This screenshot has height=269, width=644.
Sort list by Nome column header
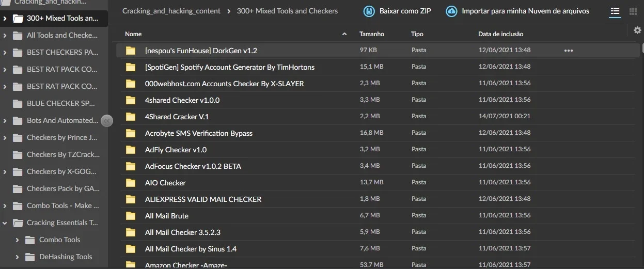point(133,34)
